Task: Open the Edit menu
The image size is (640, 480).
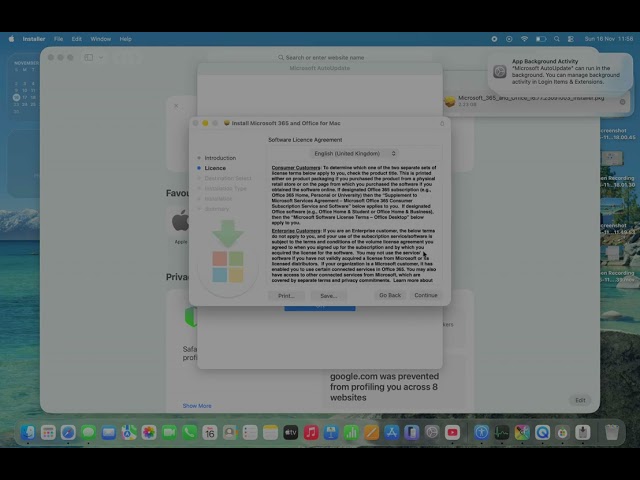Action: pyautogui.click(x=77, y=39)
